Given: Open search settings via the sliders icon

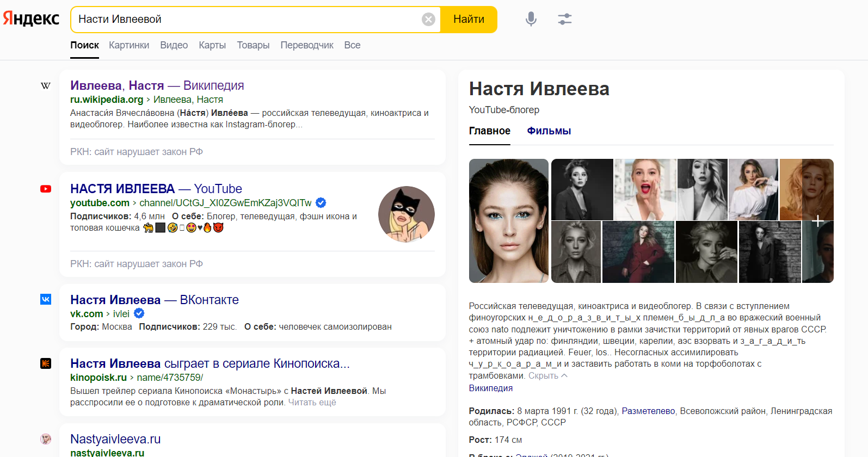Looking at the screenshot, I should coord(565,19).
